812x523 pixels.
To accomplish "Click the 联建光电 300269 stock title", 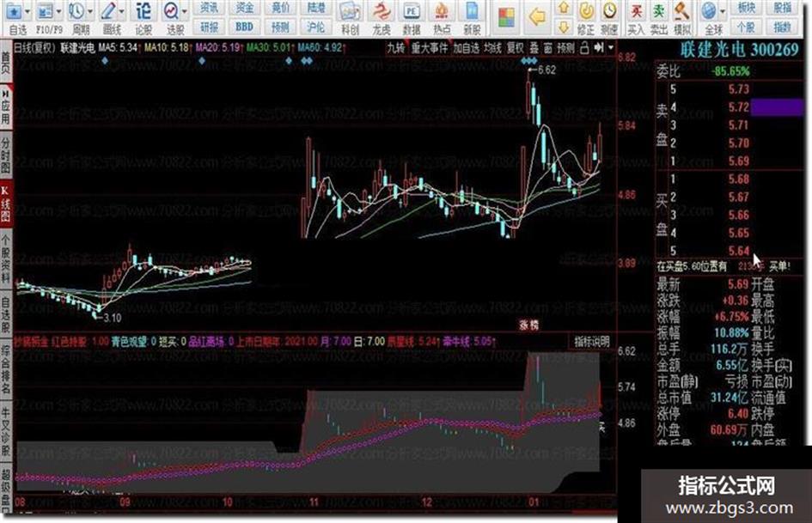I will click(x=740, y=50).
